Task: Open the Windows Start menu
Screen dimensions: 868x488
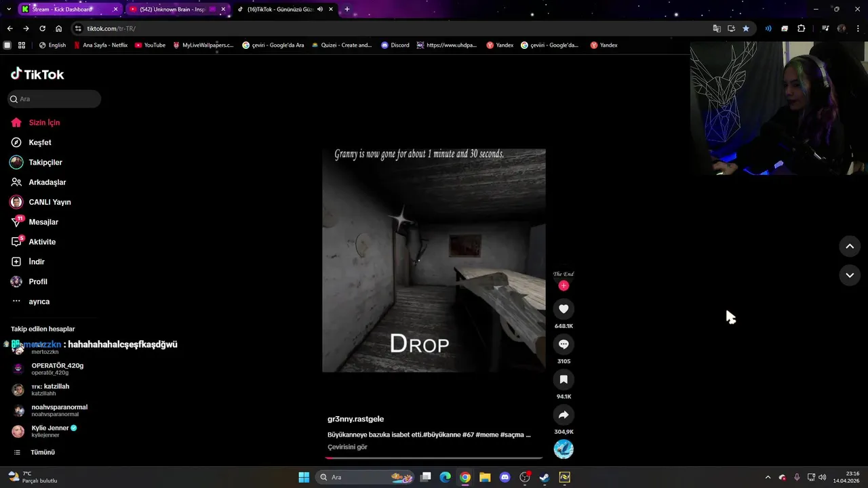Action: (x=304, y=477)
